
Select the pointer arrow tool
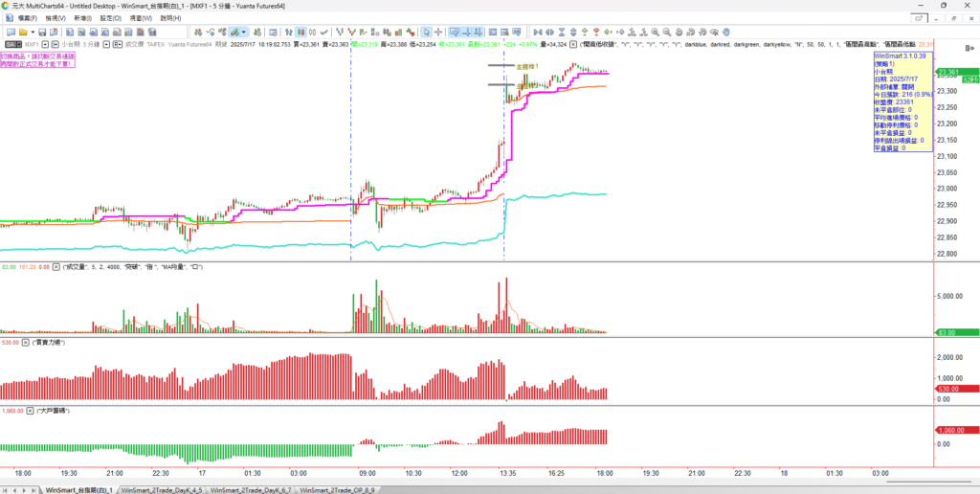click(427, 32)
